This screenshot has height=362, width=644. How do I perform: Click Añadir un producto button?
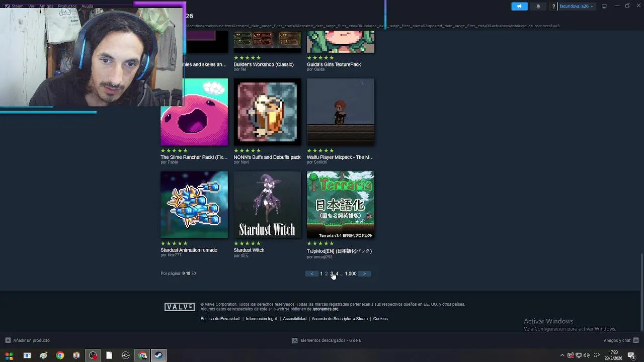tap(28, 340)
